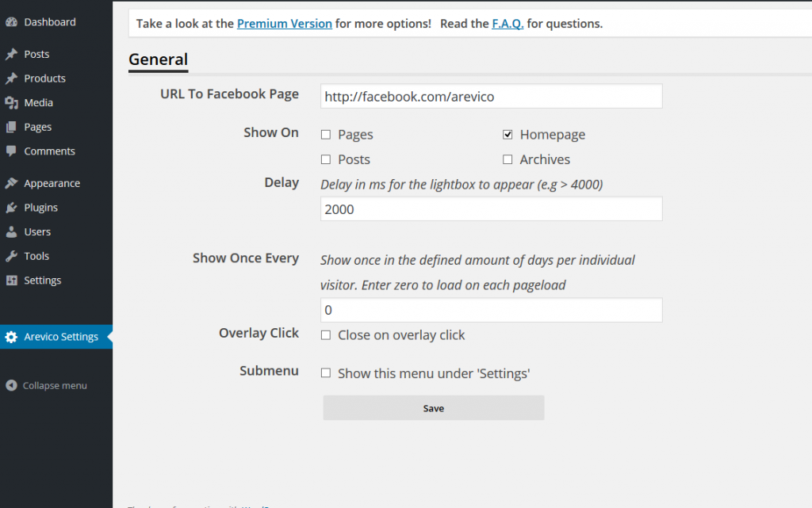The height and width of the screenshot is (508, 812).
Task: Click the Posts pin icon
Action: 11,55
